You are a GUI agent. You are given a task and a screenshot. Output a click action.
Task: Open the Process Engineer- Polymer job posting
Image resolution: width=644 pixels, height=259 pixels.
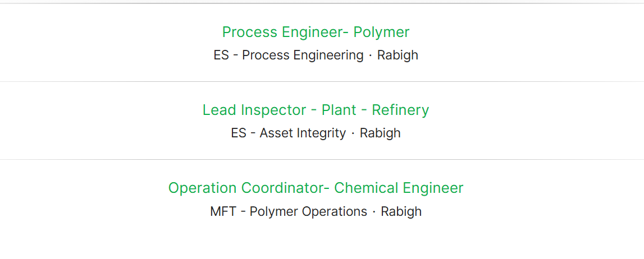[316, 32]
